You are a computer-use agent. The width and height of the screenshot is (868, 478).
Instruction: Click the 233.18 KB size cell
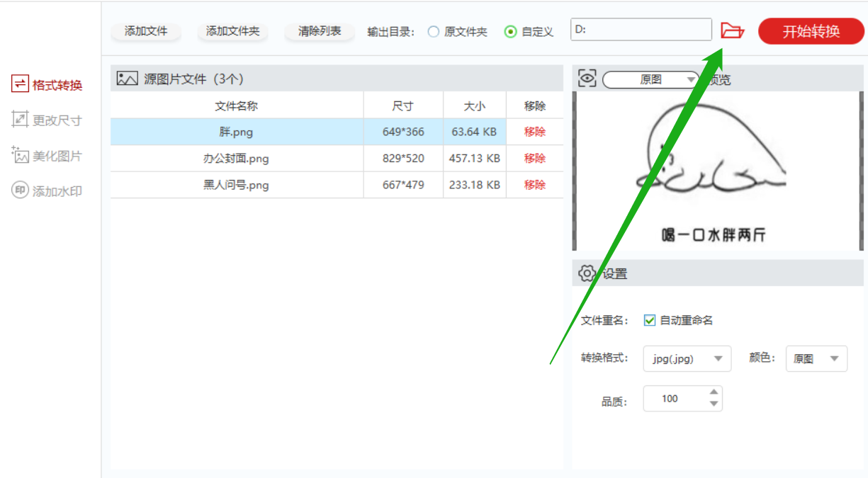(x=475, y=185)
